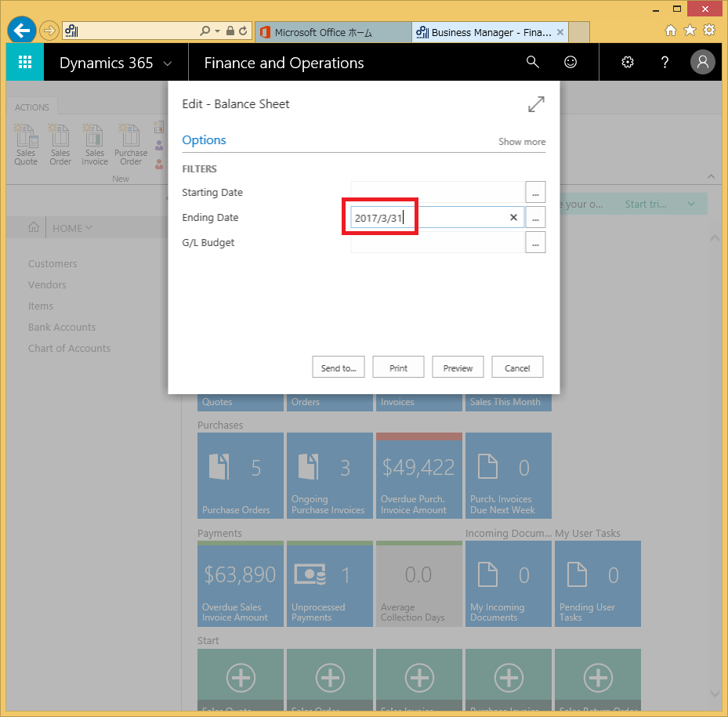This screenshot has width=728, height=717.
Task: Close the Business Manager browser tab
Action: coord(560,32)
